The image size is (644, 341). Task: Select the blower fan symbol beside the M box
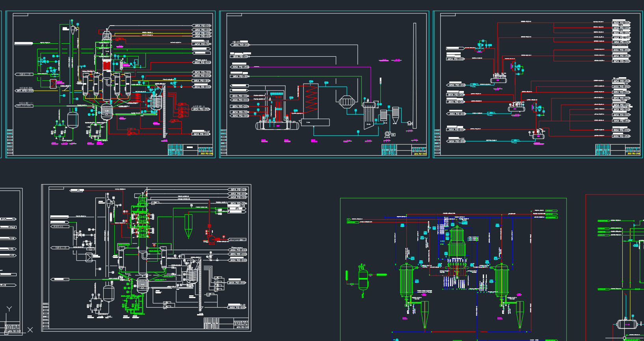(387, 134)
